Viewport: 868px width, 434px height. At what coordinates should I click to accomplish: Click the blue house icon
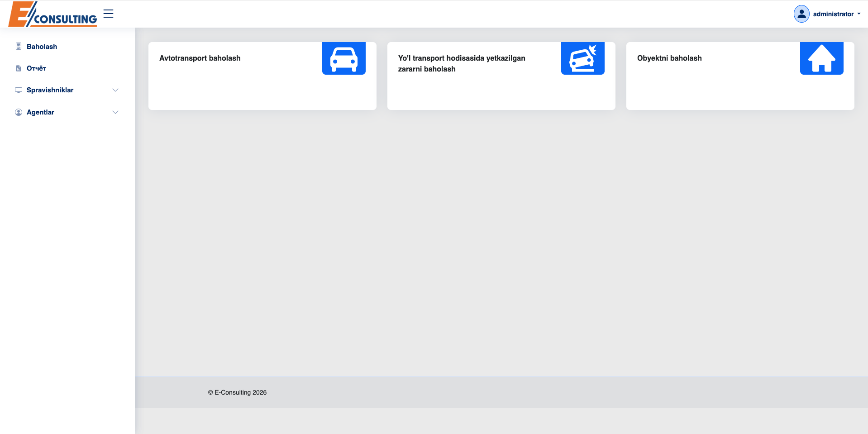click(822, 58)
